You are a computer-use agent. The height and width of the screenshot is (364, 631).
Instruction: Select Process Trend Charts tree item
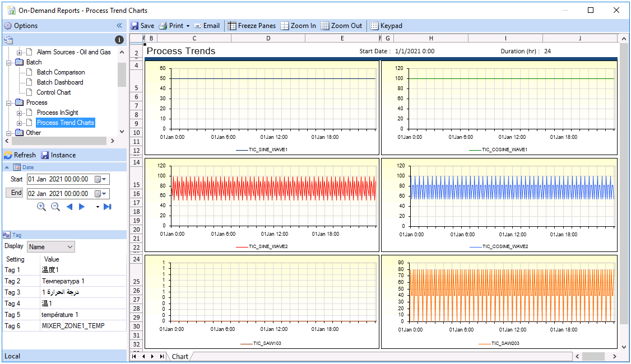coord(66,123)
